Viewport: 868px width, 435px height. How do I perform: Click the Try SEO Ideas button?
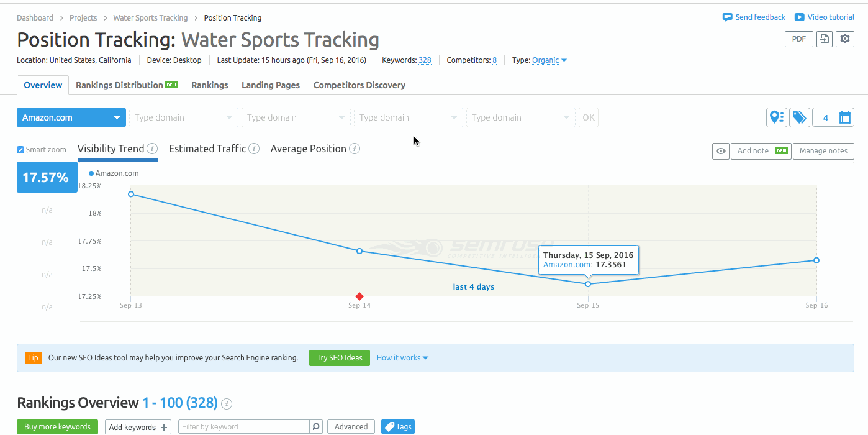(339, 358)
